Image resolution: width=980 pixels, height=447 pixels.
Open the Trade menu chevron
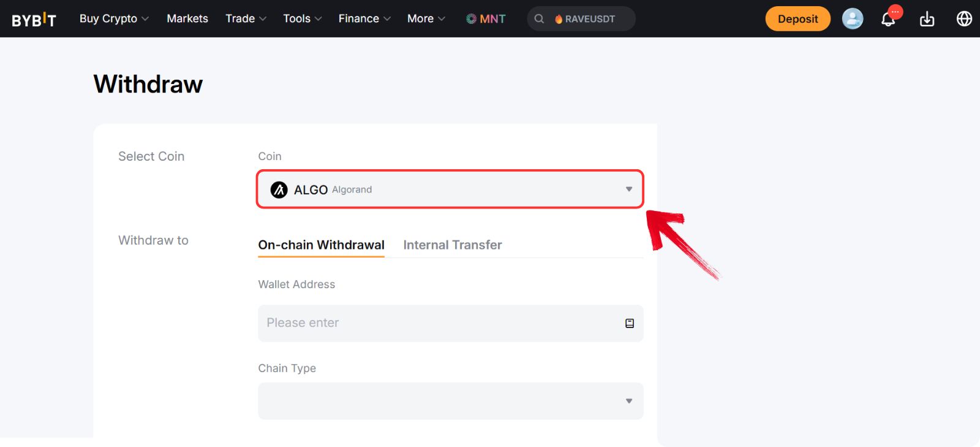tap(263, 18)
